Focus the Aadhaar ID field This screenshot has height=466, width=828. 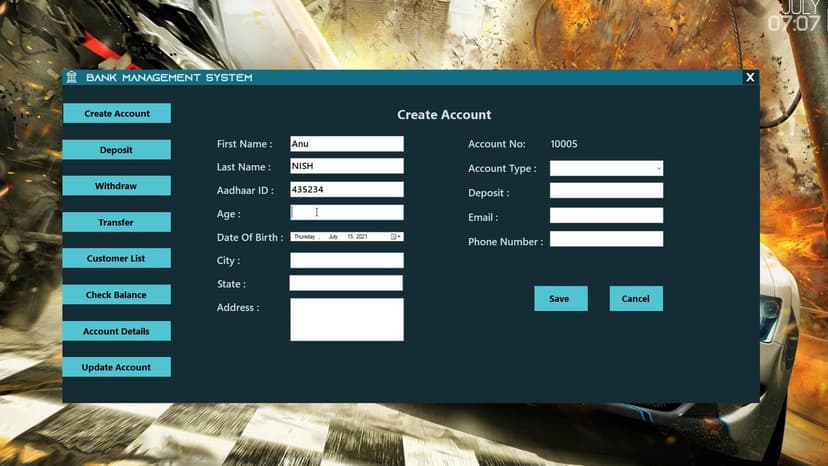click(x=347, y=189)
